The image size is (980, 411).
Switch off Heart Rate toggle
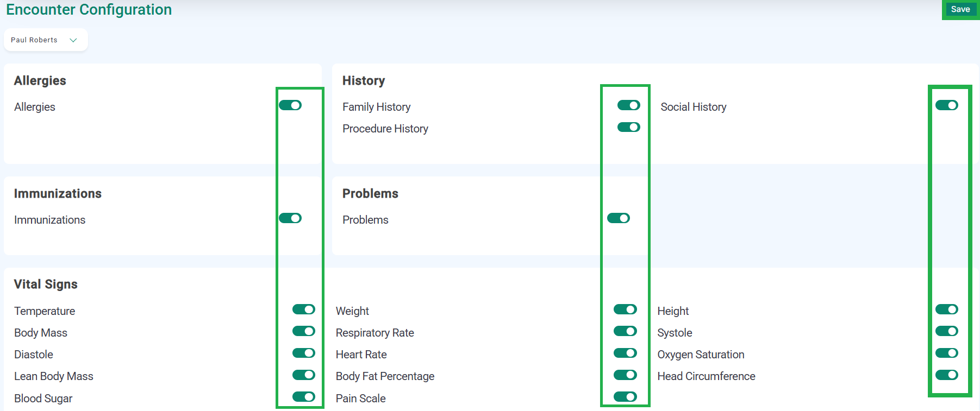point(625,353)
